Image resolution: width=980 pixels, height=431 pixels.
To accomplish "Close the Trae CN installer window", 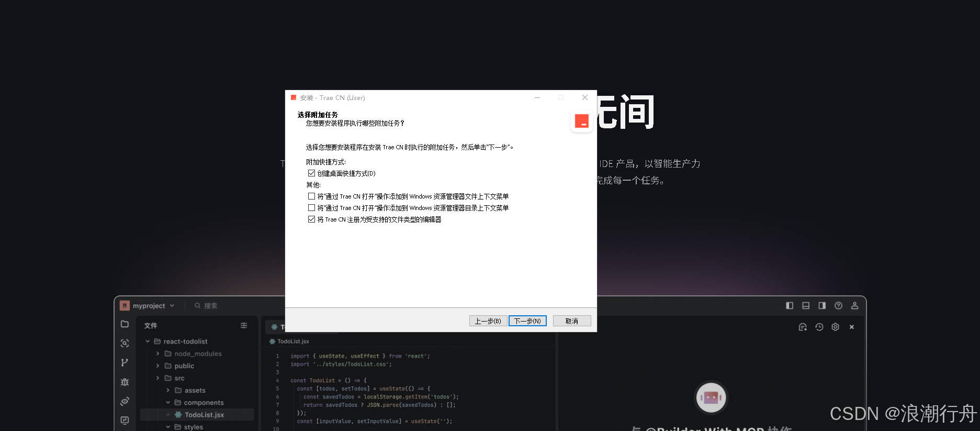I will click(x=585, y=97).
